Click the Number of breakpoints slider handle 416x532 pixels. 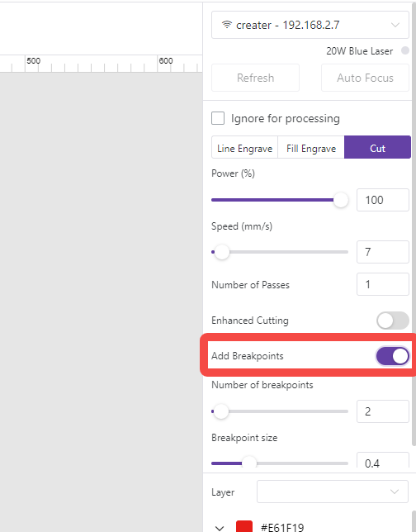(221, 411)
